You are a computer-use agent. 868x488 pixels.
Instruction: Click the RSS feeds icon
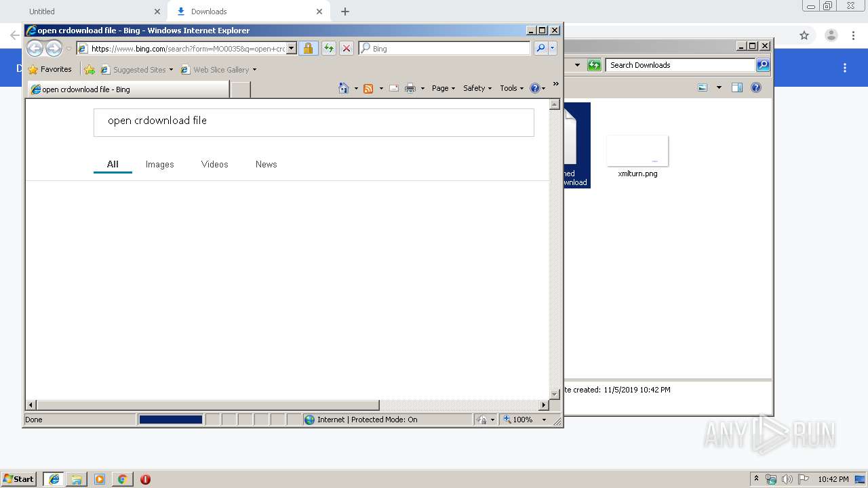(x=368, y=88)
